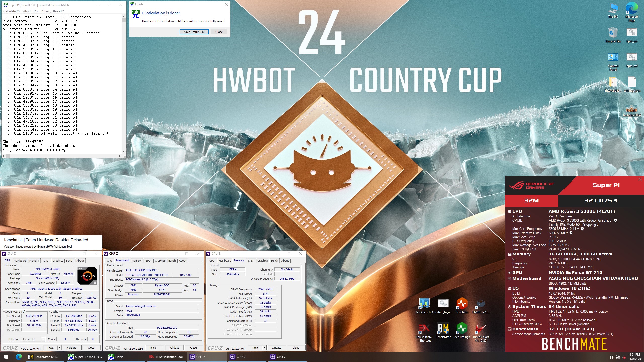
Task: Click the Core Speed 5506.48 MHz field
Action: [x=34, y=316]
